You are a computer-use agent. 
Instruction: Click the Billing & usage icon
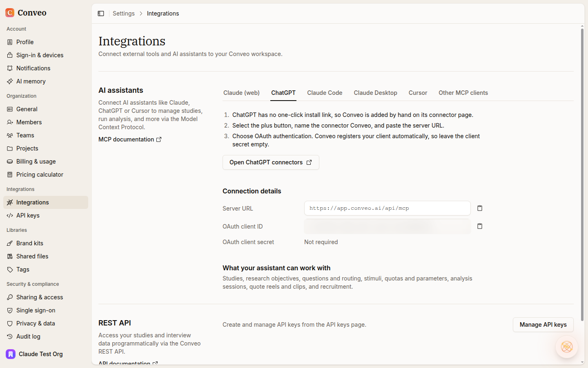click(10, 162)
